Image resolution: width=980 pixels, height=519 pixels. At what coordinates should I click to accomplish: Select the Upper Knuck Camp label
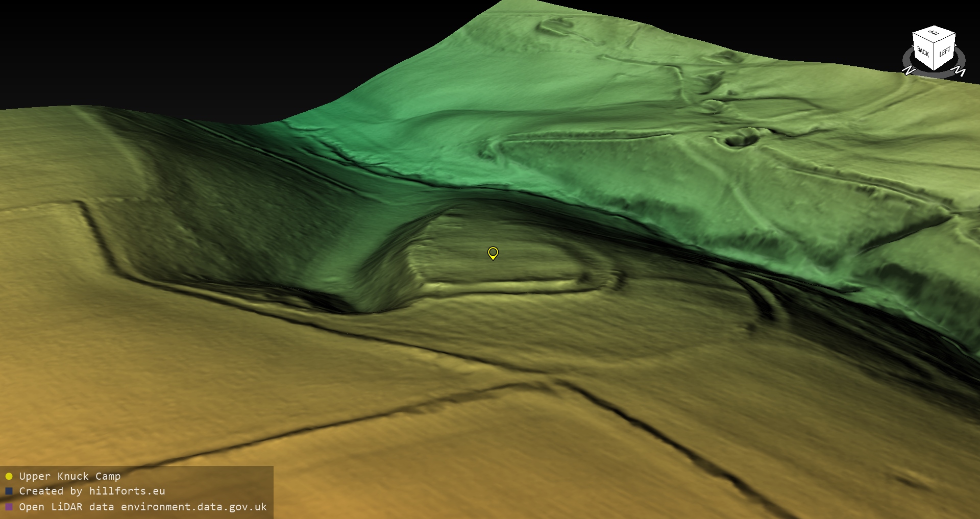click(x=69, y=477)
